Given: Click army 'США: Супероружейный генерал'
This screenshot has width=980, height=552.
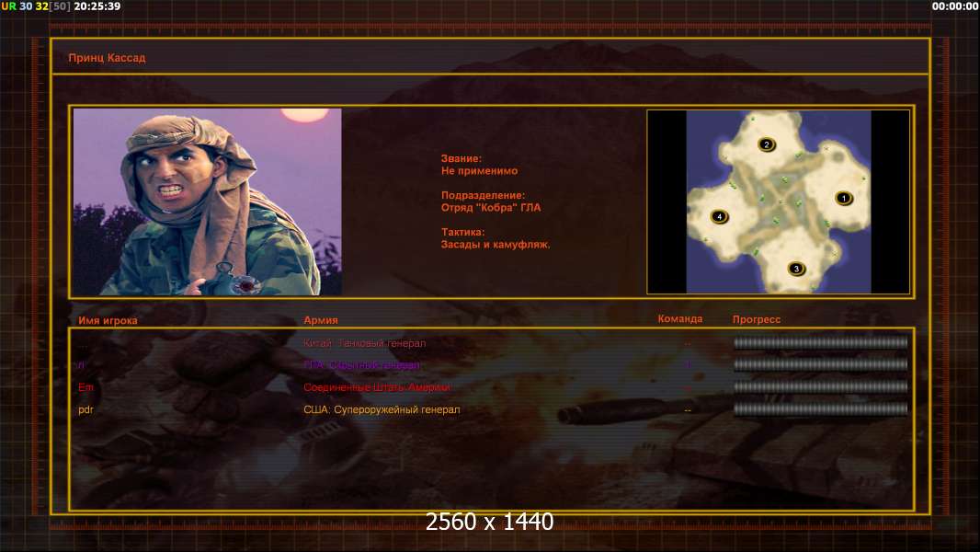Looking at the screenshot, I should [382, 410].
